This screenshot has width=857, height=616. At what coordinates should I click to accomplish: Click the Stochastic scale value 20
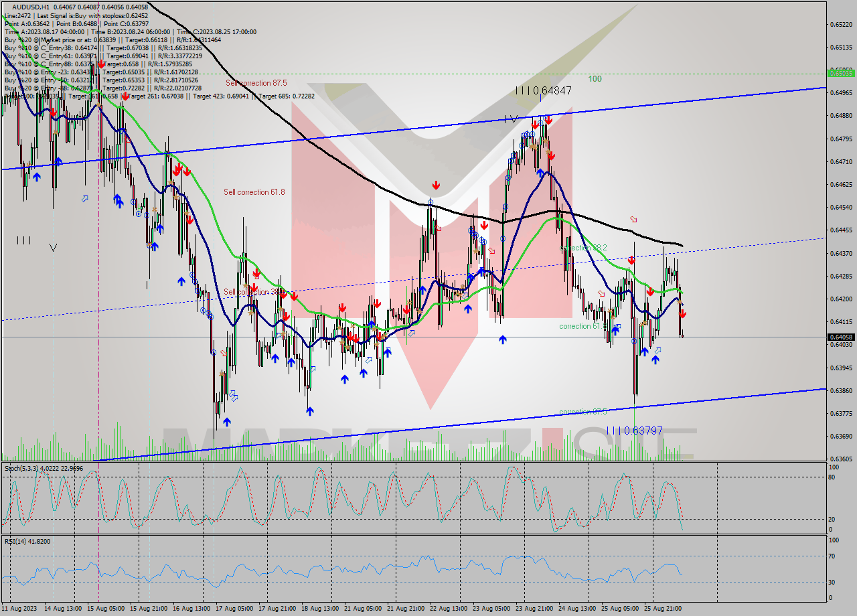(x=833, y=519)
